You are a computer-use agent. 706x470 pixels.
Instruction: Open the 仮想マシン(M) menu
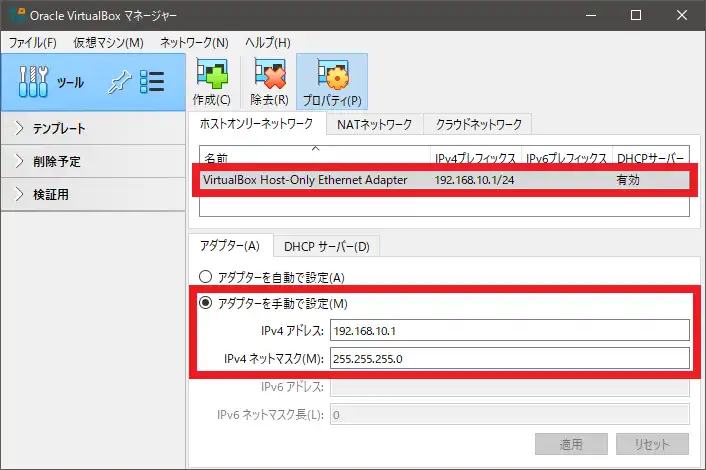click(108, 43)
